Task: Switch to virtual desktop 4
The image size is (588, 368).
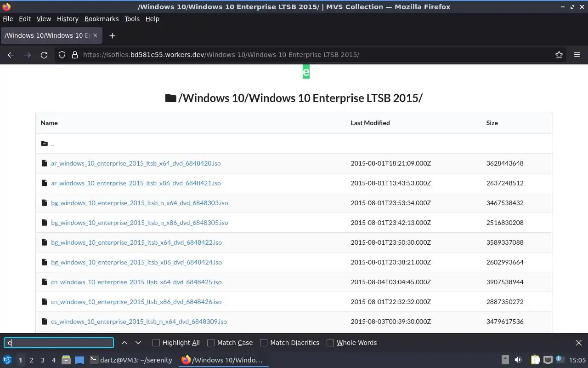Action: [53, 360]
